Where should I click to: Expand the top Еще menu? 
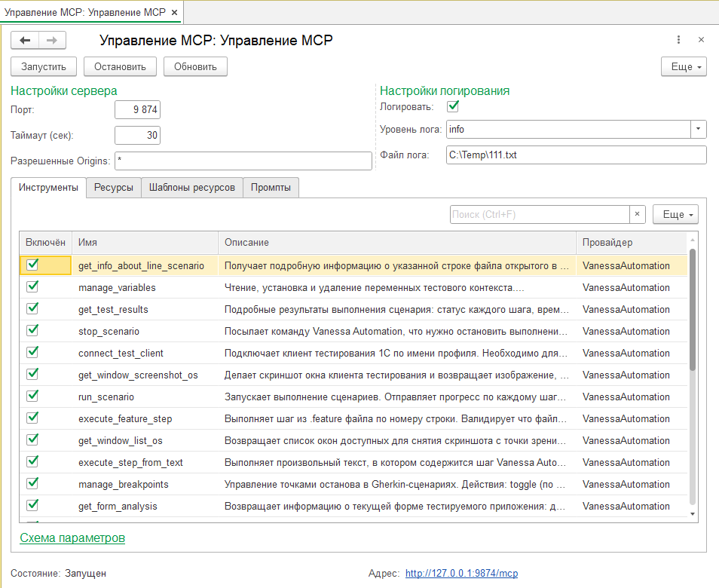pyautogui.click(x=684, y=66)
